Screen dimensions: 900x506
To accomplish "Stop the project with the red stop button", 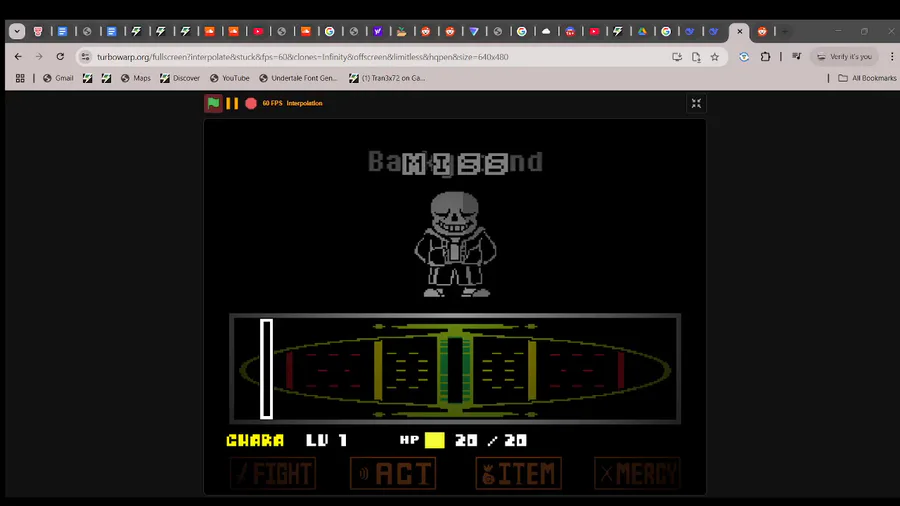I will point(251,103).
